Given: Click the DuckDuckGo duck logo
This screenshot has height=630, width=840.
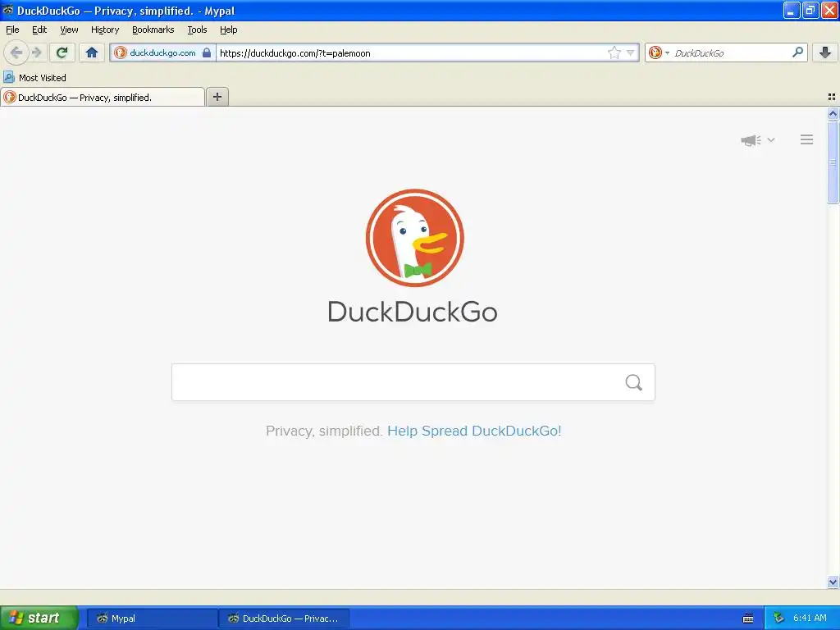Looking at the screenshot, I should (414, 238).
